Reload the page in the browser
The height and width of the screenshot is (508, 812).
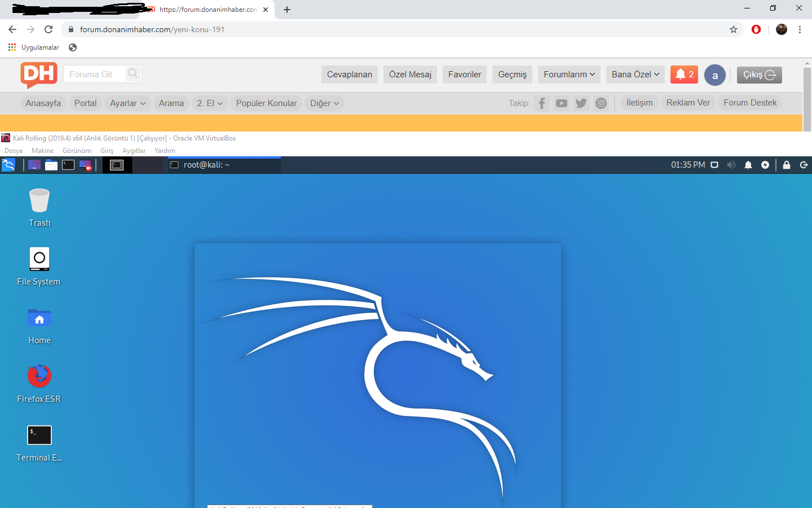point(48,29)
